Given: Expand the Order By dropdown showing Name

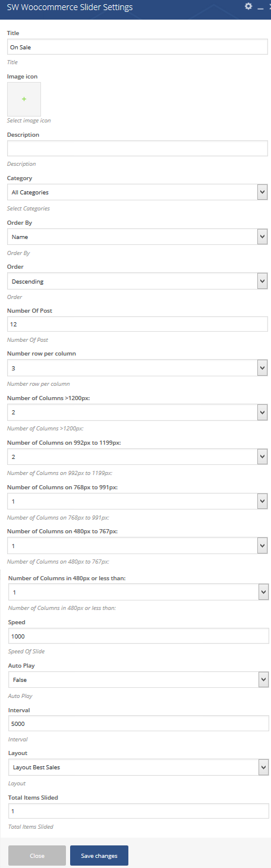Looking at the screenshot, I should tap(137, 237).
